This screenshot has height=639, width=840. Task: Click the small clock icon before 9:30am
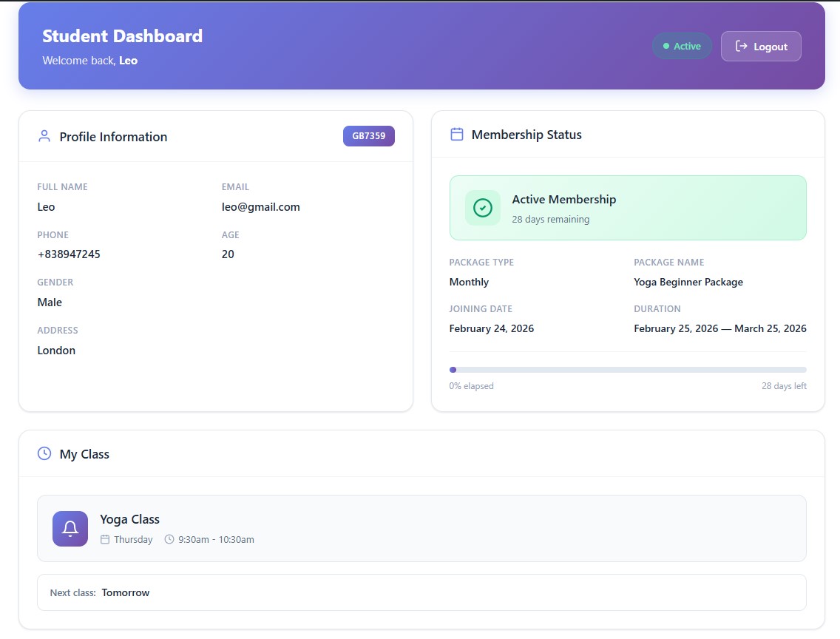click(169, 540)
